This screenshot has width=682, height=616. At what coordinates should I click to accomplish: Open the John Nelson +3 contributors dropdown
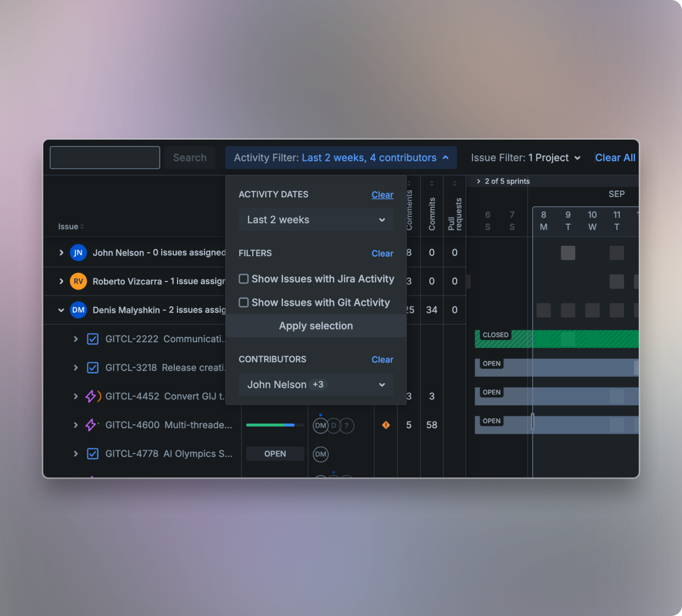(316, 384)
